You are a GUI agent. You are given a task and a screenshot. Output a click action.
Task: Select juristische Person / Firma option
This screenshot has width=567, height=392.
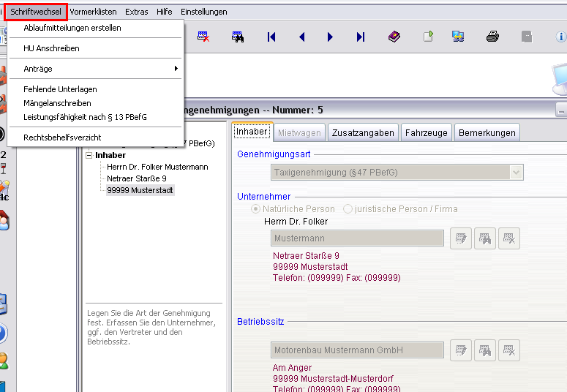pyautogui.click(x=348, y=209)
